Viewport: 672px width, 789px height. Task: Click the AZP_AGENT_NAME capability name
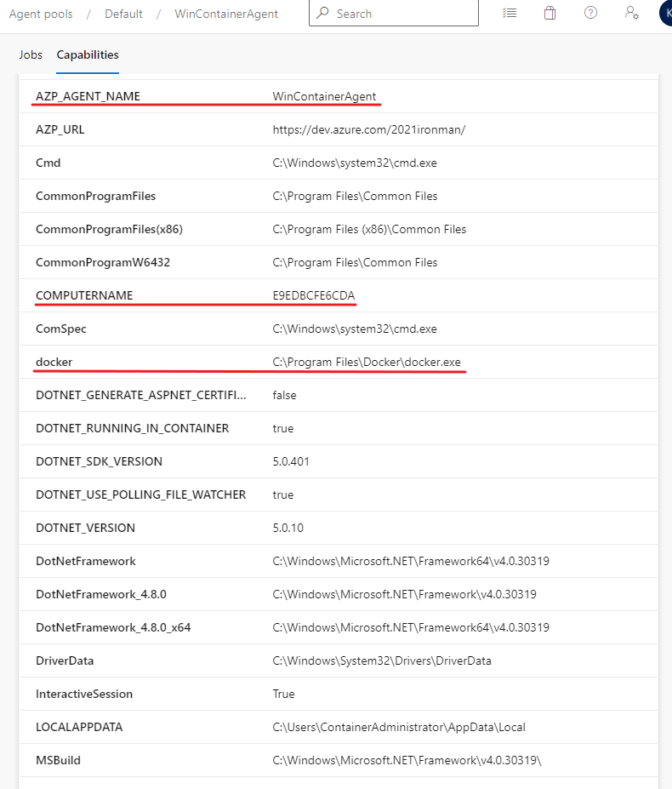(x=88, y=96)
